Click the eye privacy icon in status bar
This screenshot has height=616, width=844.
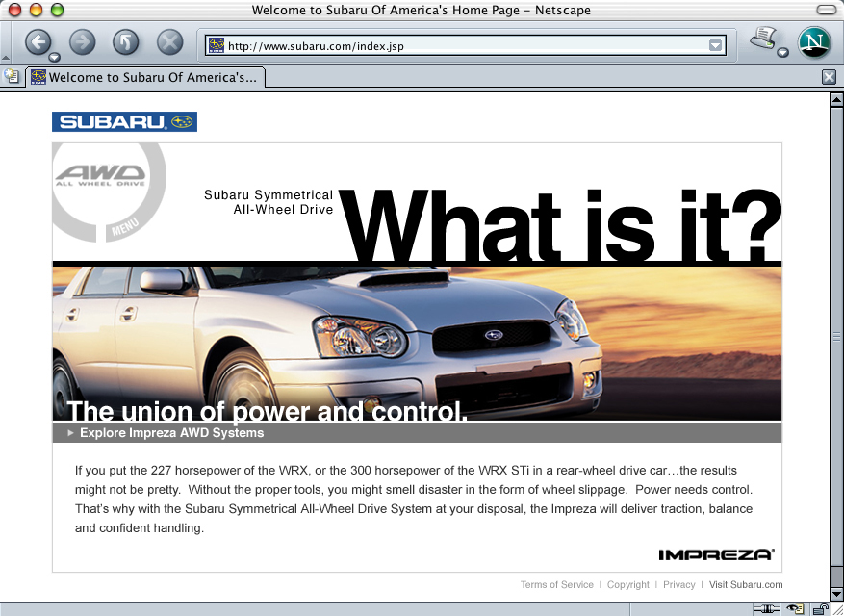click(x=795, y=608)
